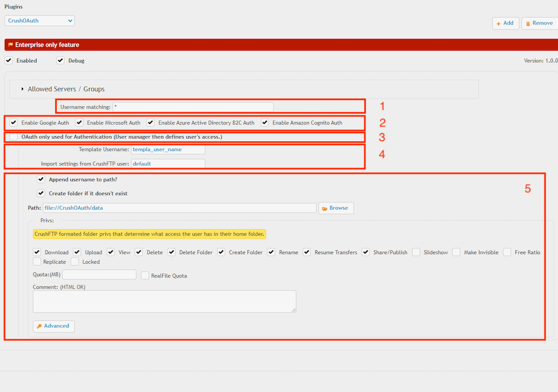This screenshot has height=392, width=558.
Task: Click the Quota (MB) input field
Action: click(99, 274)
